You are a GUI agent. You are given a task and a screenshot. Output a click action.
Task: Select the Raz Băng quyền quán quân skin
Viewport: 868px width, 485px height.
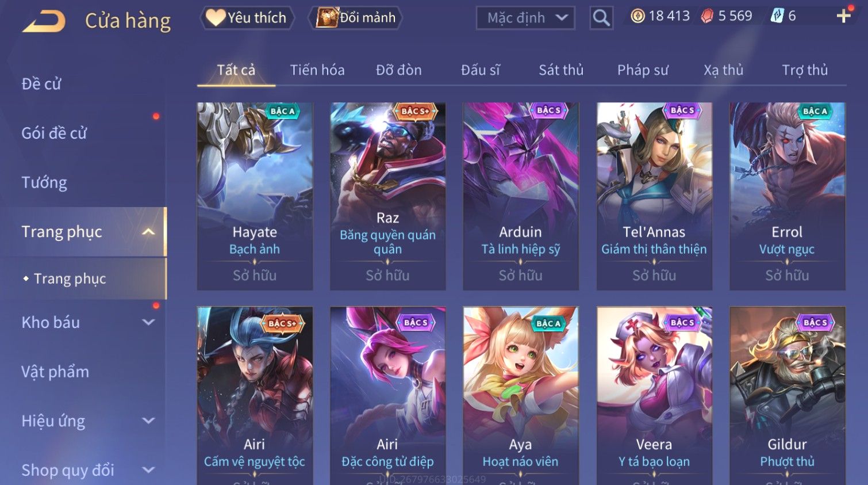coord(387,196)
